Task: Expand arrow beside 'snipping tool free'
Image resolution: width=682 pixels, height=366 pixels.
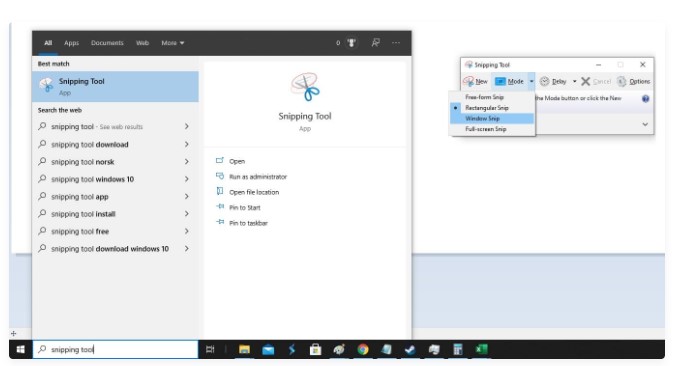Action: click(187, 231)
